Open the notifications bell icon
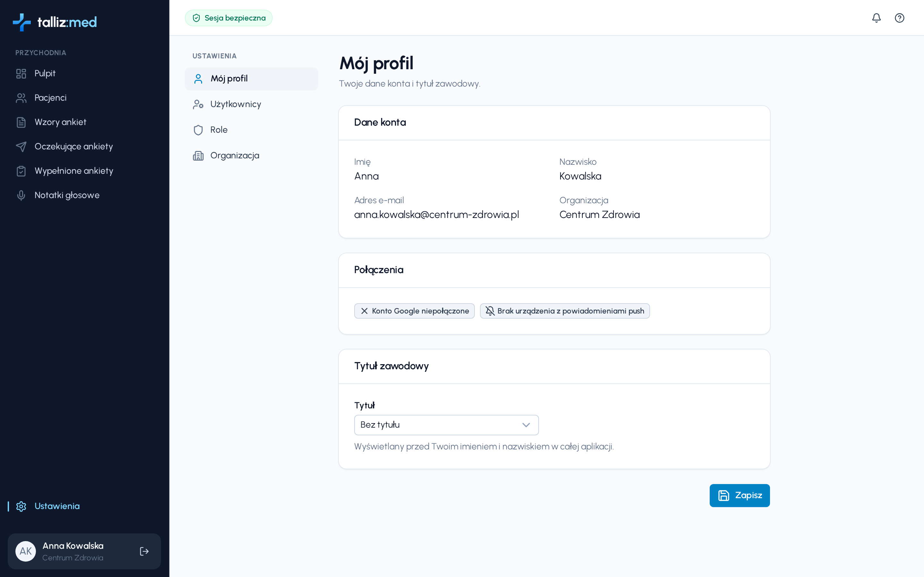This screenshot has height=577, width=924. click(876, 18)
